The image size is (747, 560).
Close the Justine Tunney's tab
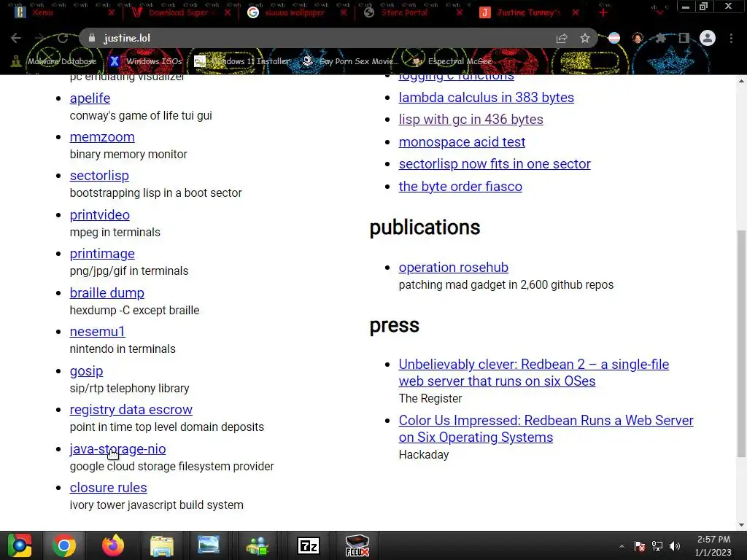576,12
